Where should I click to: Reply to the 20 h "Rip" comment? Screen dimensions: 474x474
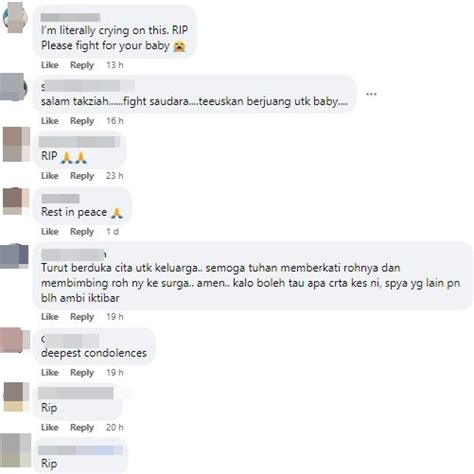point(82,428)
